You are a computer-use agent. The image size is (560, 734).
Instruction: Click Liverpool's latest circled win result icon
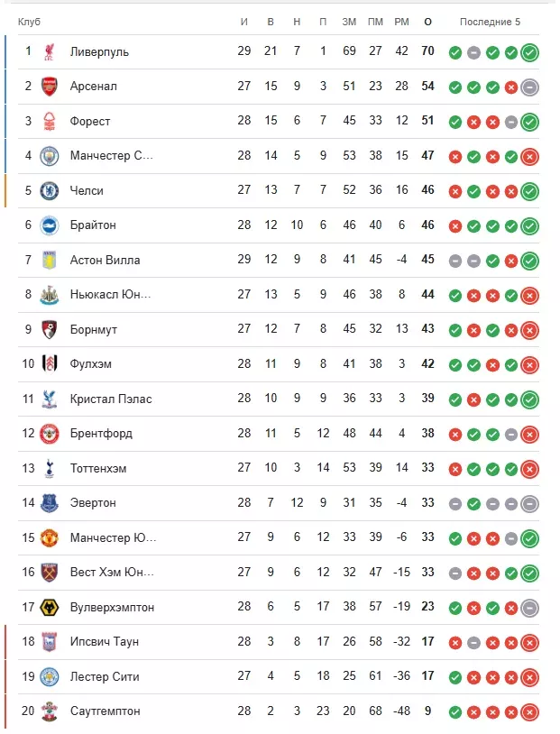point(529,52)
